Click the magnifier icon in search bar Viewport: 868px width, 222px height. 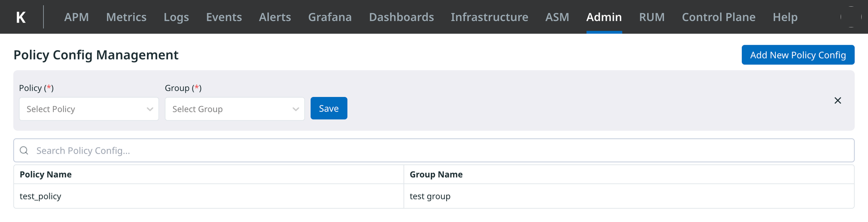pos(24,150)
